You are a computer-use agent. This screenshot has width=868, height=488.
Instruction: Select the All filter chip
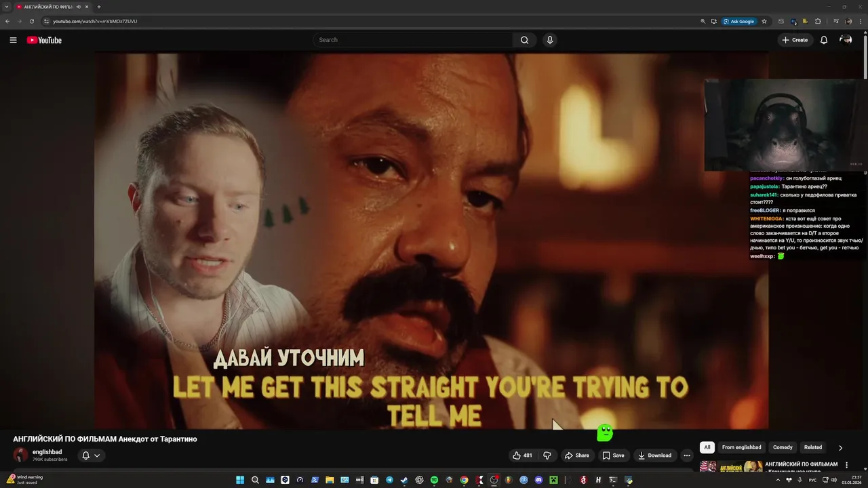(x=707, y=447)
